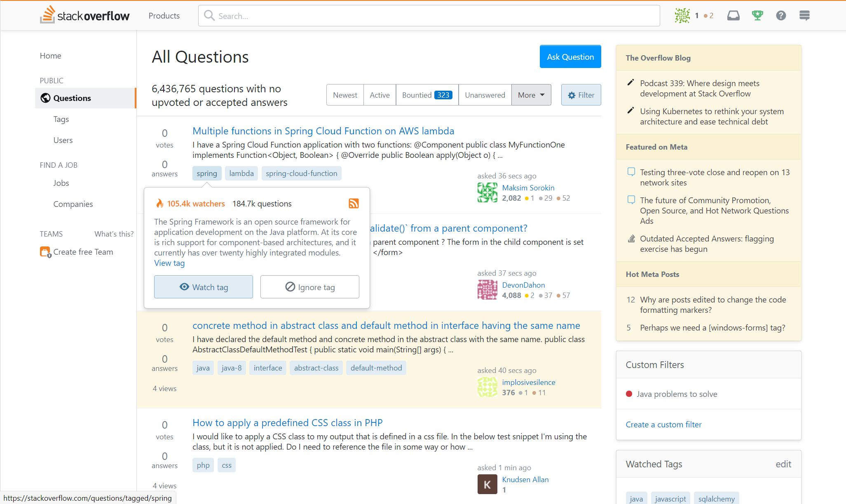The image size is (846, 504).
Task: Select the php tag
Action: pyautogui.click(x=203, y=465)
